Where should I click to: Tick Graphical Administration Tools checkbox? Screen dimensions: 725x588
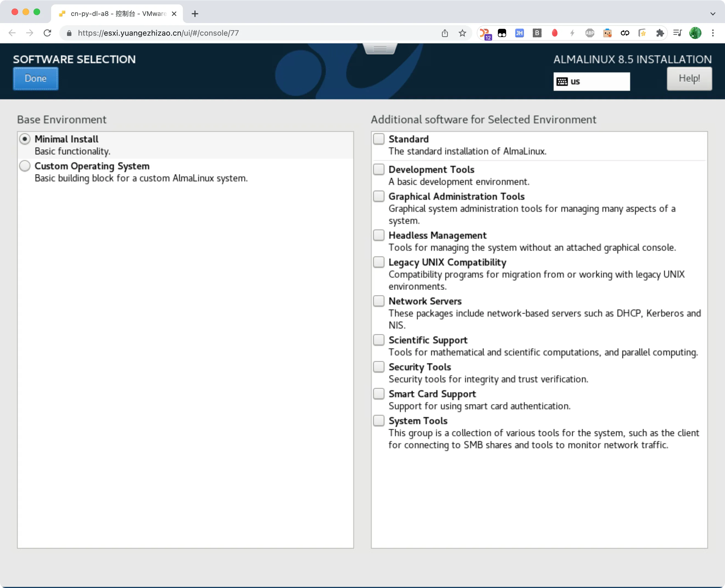pyautogui.click(x=379, y=197)
